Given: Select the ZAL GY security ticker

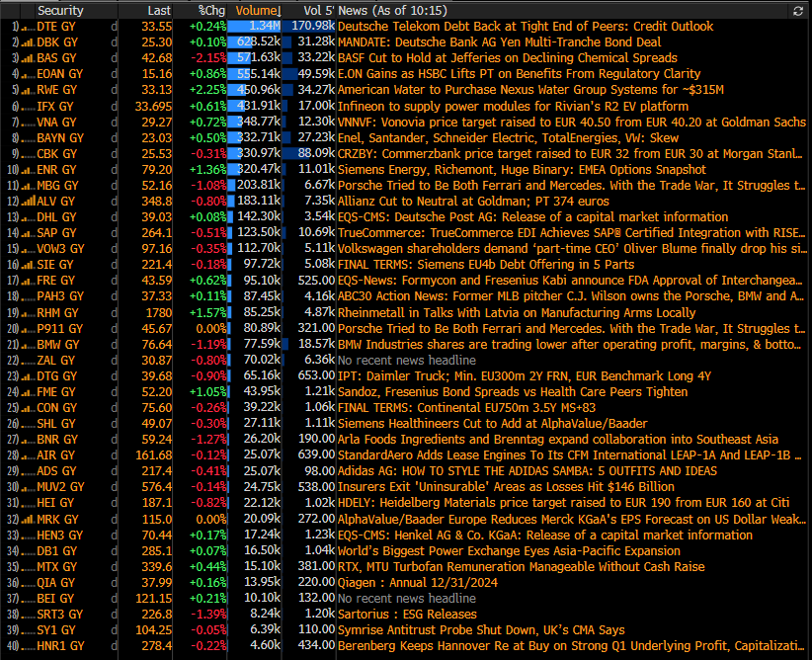Looking at the screenshot, I should click(x=56, y=361).
